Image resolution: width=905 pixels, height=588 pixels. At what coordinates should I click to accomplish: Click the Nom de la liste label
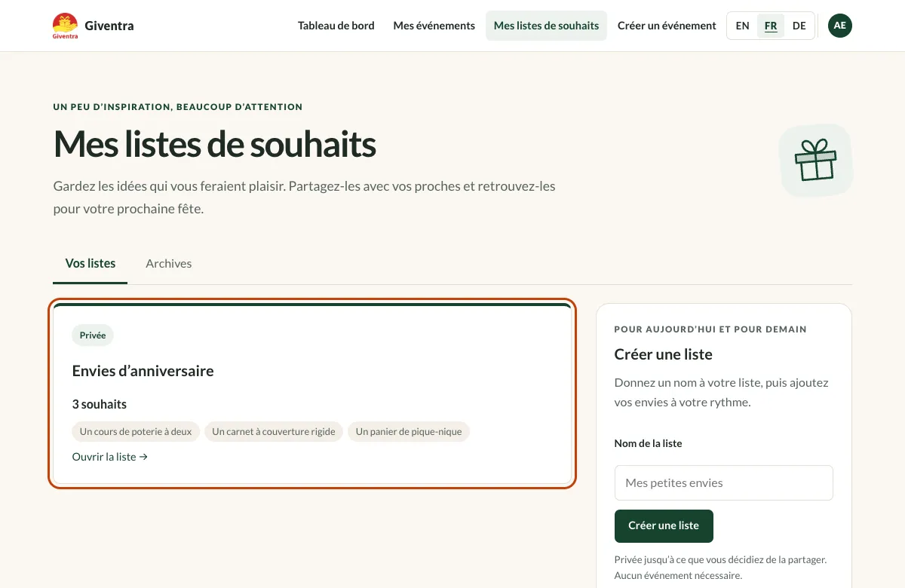pyautogui.click(x=649, y=443)
